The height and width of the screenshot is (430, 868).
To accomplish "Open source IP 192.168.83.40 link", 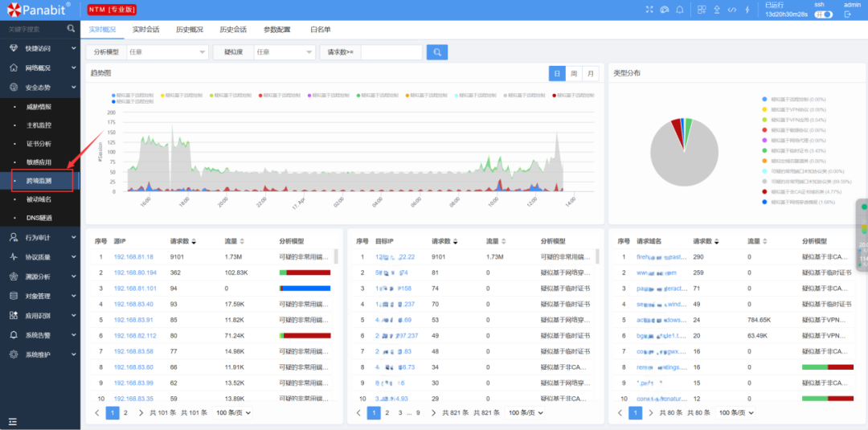I will pyautogui.click(x=133, y=304).
